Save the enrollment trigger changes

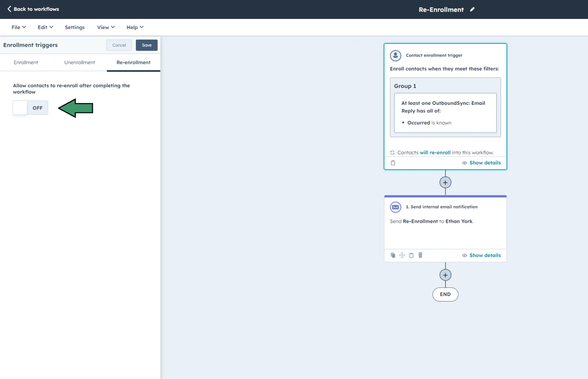tap(146, 45)
